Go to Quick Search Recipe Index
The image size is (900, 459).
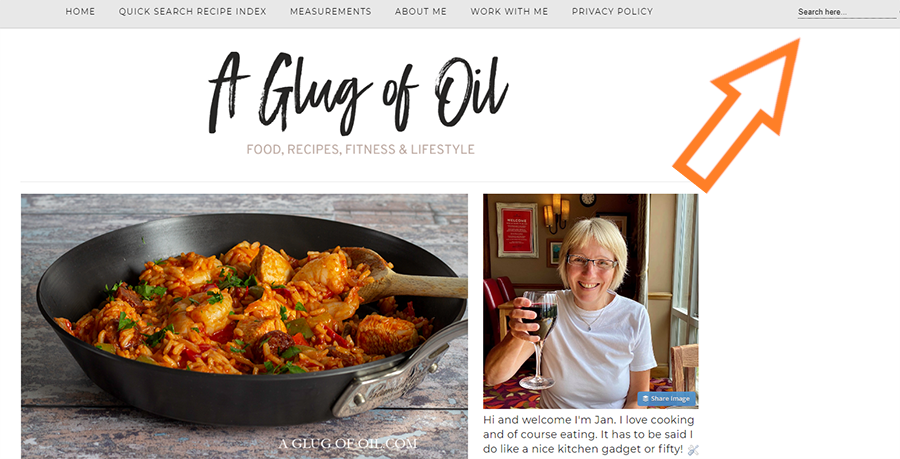coord(192,11)
